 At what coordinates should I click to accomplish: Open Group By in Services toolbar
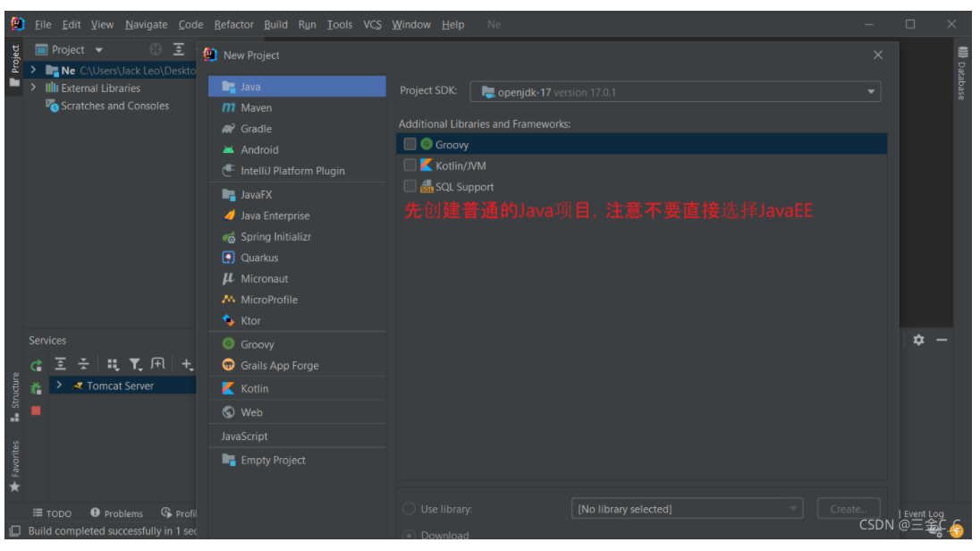pyautogui.click(x=113, y=364)
